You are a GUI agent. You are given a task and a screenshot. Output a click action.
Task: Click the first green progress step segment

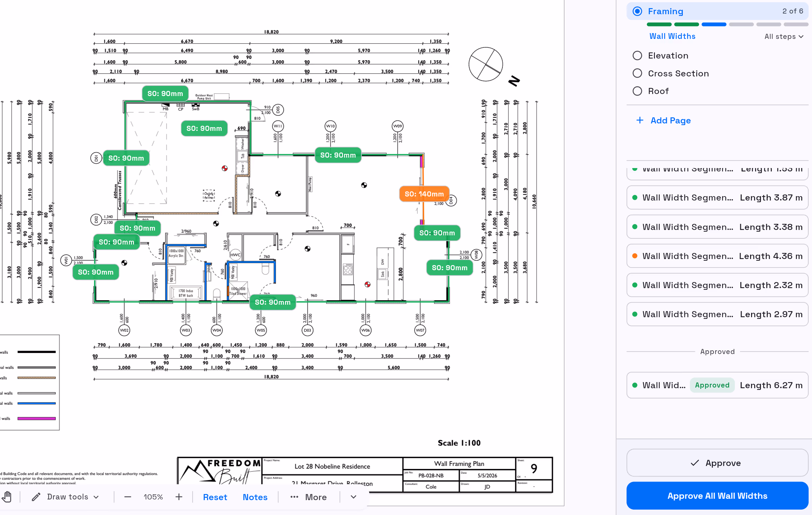point(659,24)
